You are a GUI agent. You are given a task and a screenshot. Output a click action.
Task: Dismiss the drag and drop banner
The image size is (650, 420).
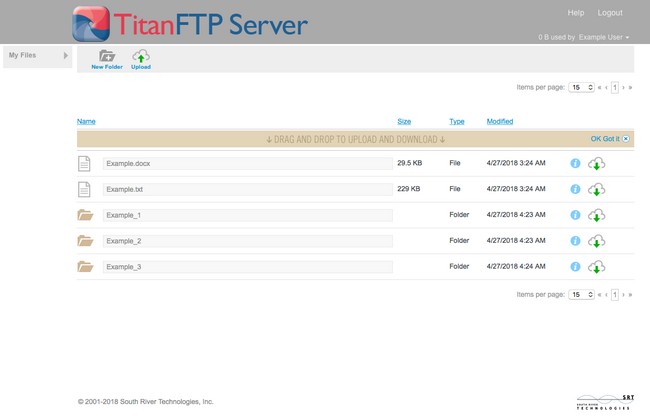(626, 139)
